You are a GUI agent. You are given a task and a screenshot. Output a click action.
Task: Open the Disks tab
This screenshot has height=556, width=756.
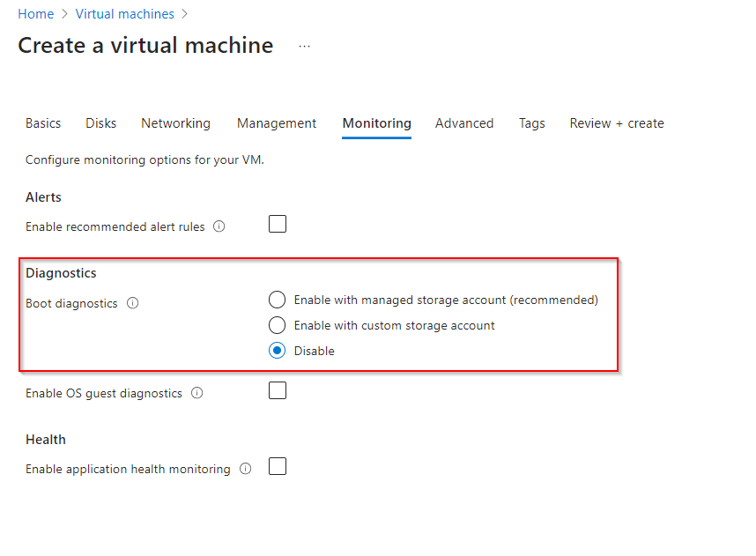100,123
